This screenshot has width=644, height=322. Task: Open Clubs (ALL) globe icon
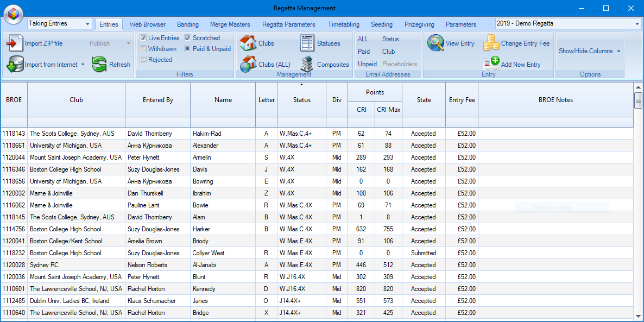click(x=248, y=64)
